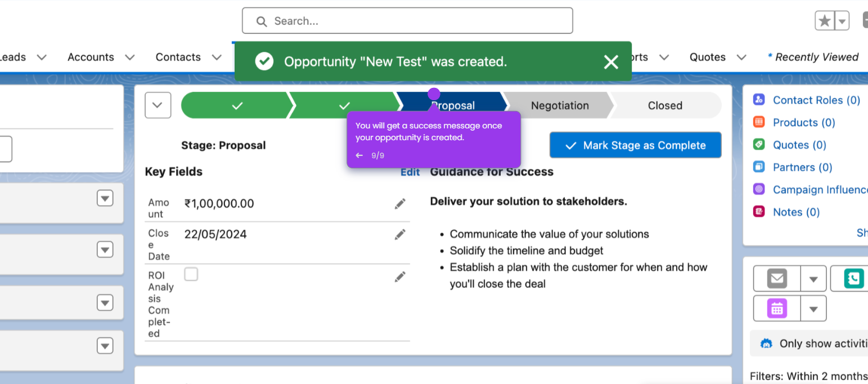Open the Contact Roles (0) link
This screenshot has height=384, width=868.
pos(817,100)
